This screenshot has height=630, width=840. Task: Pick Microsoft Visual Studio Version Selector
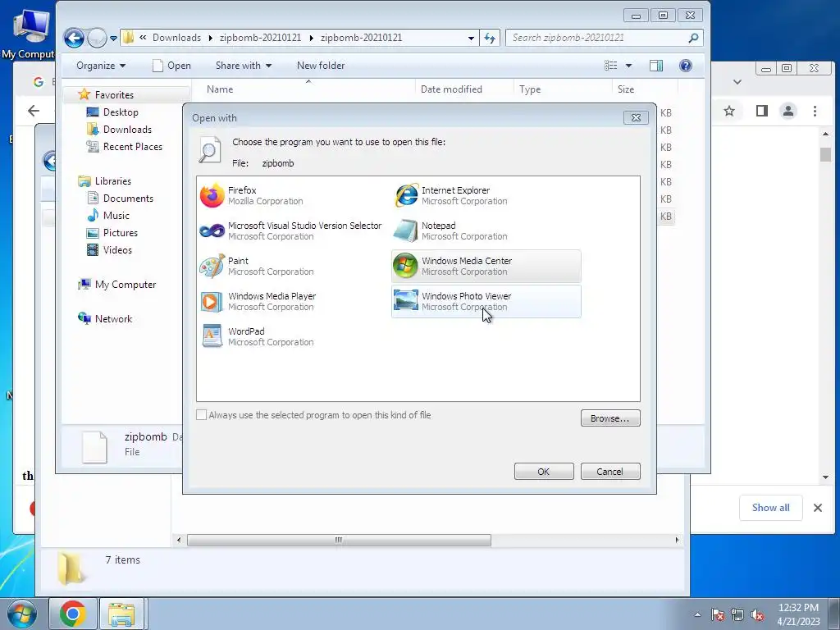(x=293, y=231)
